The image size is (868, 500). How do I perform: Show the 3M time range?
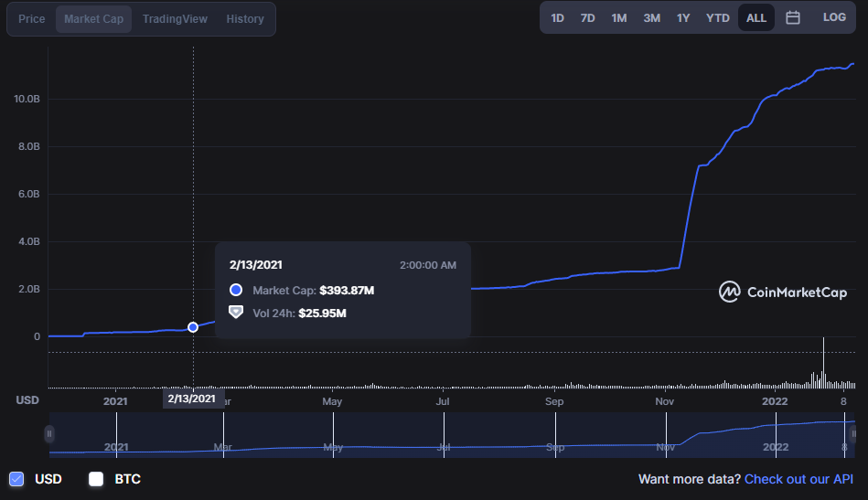coord(651,17)
